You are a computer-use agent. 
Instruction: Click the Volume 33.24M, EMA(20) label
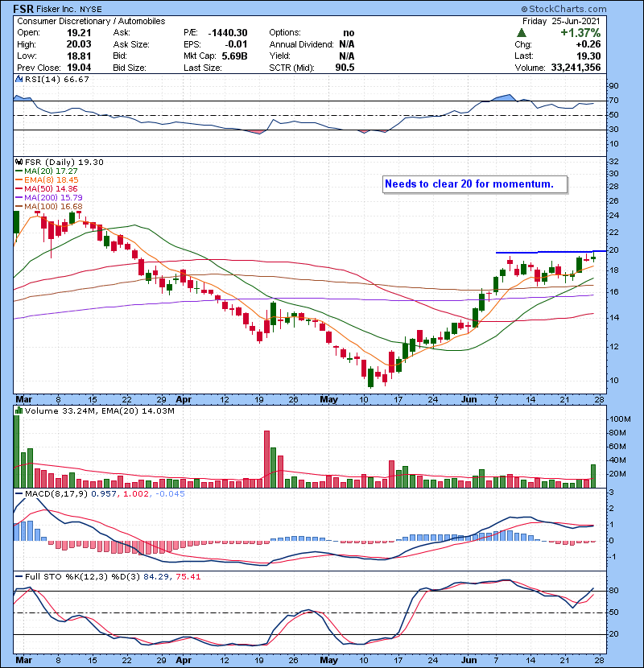click(x=100, y=410)
